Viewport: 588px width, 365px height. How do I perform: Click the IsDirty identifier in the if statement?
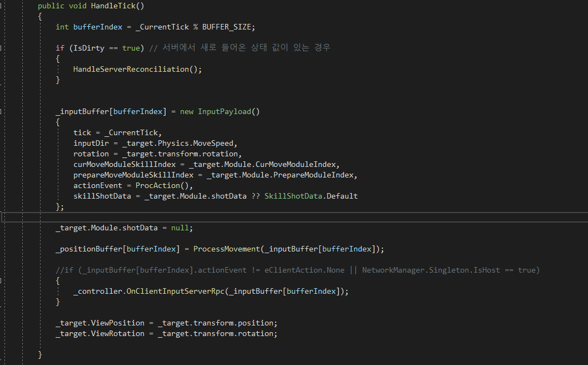pyautogui.click(x=88, y=48)
